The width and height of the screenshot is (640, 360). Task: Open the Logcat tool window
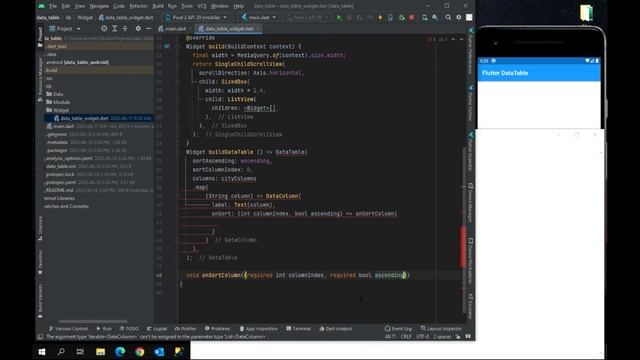157,329
